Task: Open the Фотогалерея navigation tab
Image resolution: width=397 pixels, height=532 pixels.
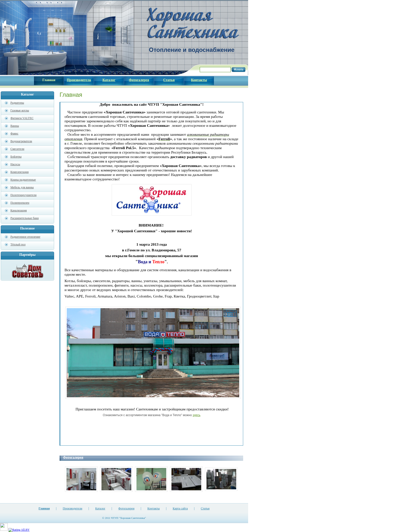Action: (x=139, y=80)
